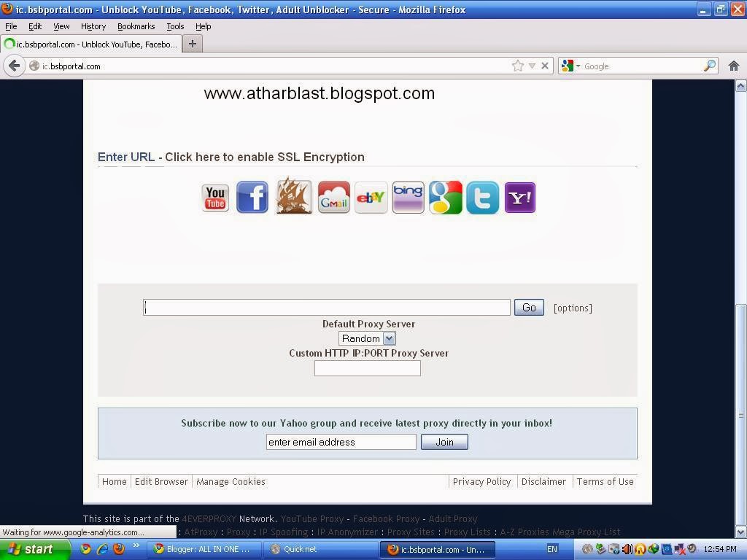The height and width of the screenshot is (560, 747).
Task: Click the Join button
Action: click(444, 442)
